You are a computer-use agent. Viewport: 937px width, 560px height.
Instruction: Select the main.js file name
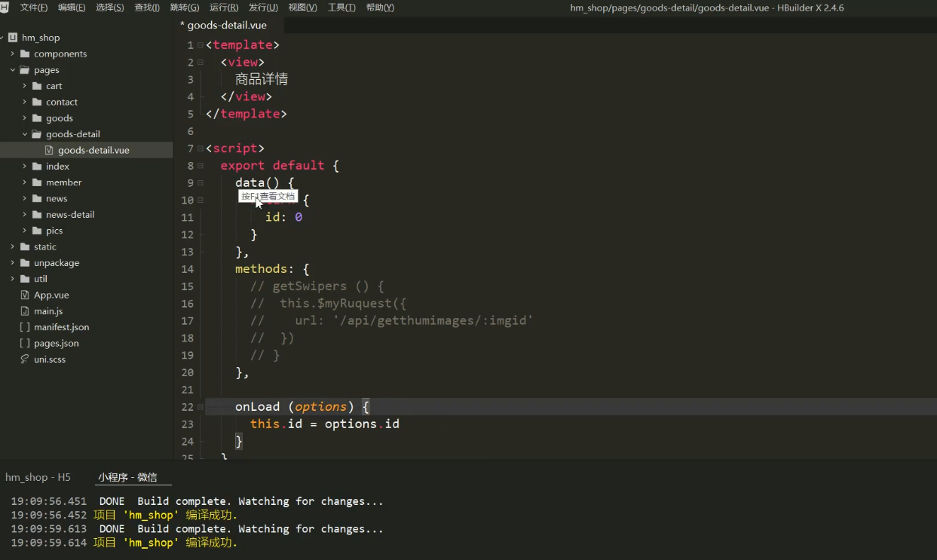[48, 311]
